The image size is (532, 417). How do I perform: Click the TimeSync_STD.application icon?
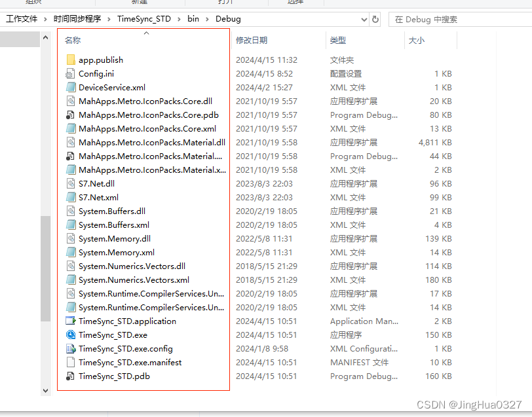pyautogui.click(x=71, y=321)
